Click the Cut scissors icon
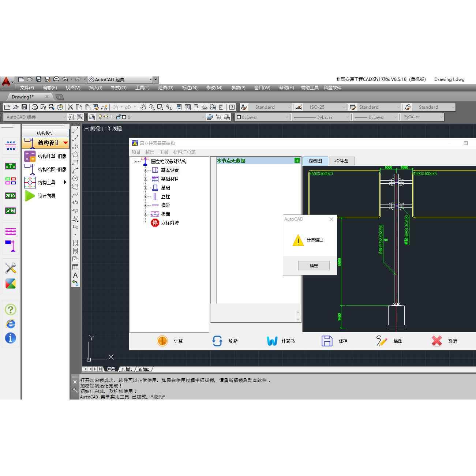The width and height of the screenshot is (476, 476). 70,107
